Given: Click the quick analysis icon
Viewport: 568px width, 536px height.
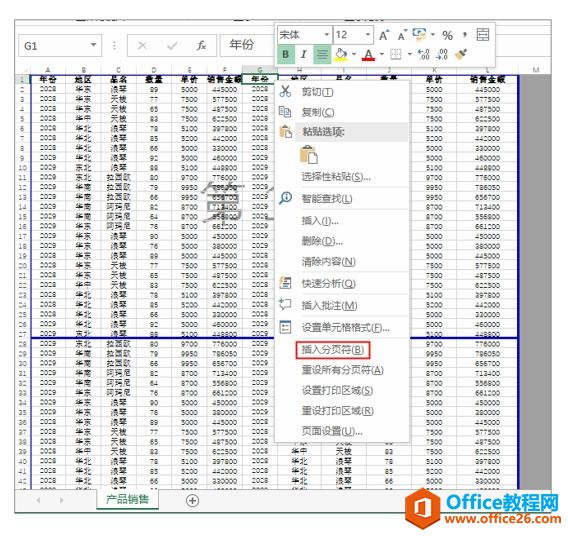Looking at the screenshot, I should tap(285, 283).
